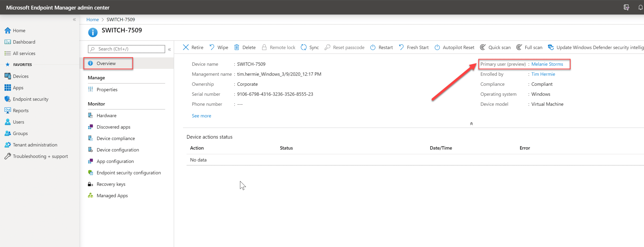
Task: Open the directory and subscription filter icon
Action: [626, 7]
